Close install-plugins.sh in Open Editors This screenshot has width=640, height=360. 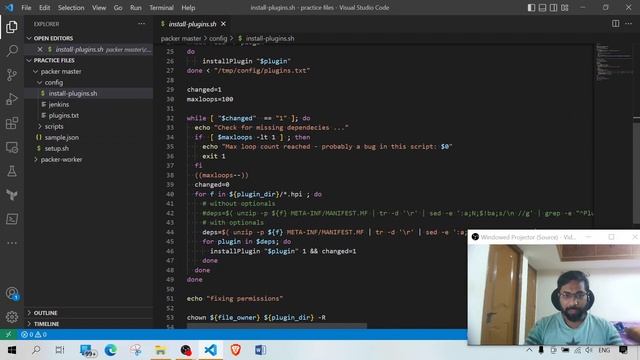(x=40, y=49)
